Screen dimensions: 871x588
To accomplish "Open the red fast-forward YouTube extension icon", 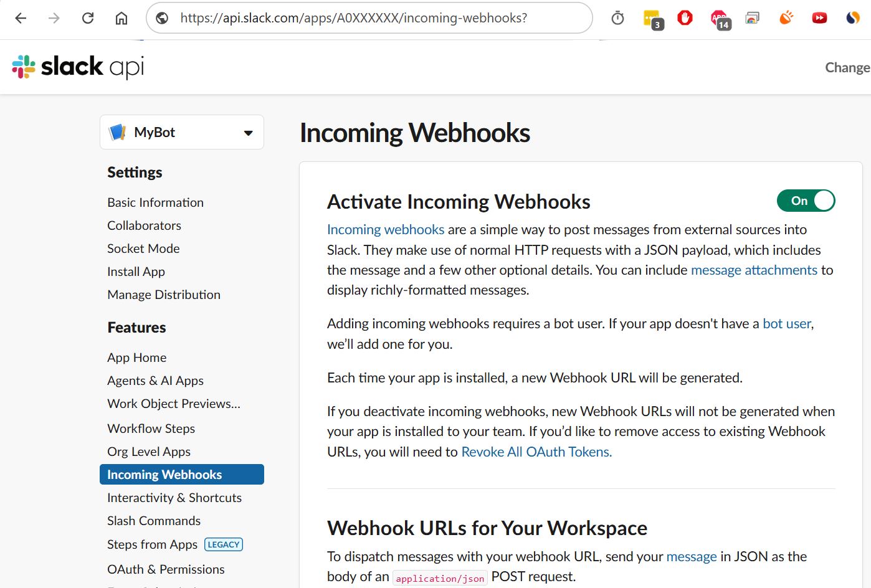I will 819,18.
